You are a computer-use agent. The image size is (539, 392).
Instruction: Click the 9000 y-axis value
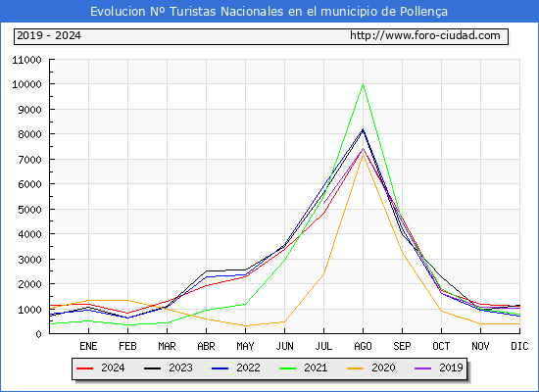pyautogui.click(x=30, y=110)
